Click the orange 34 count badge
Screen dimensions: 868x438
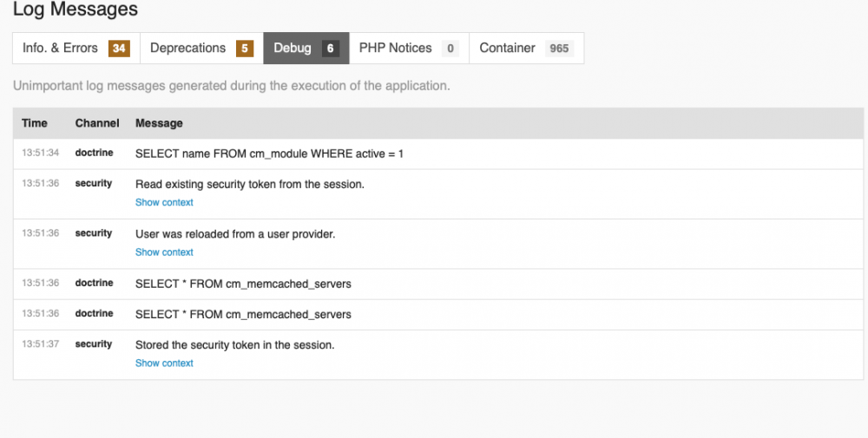(x=119, y=49)
